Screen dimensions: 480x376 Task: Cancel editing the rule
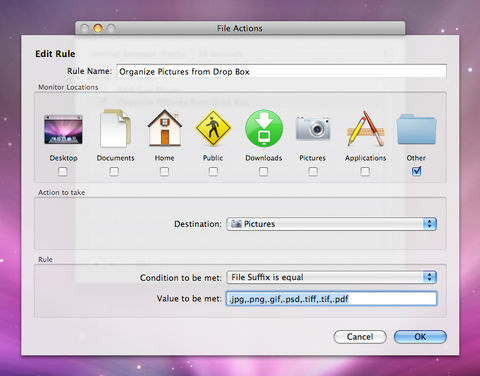360,337
